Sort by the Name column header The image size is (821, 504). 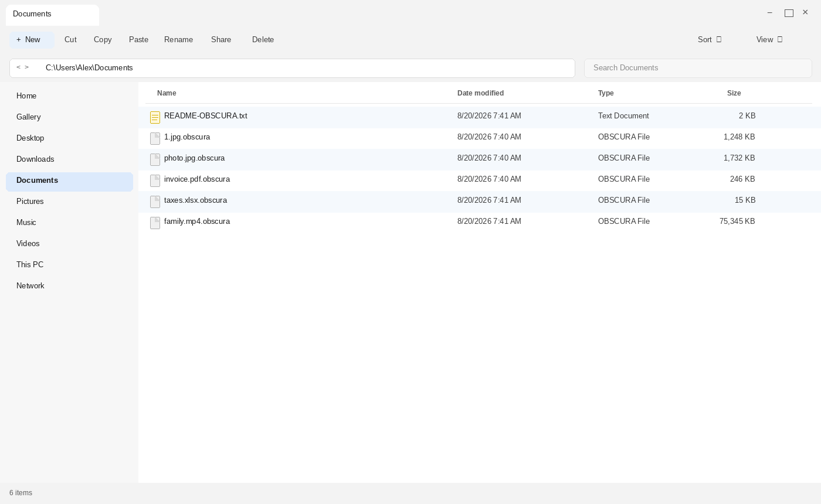click(167, 93)
